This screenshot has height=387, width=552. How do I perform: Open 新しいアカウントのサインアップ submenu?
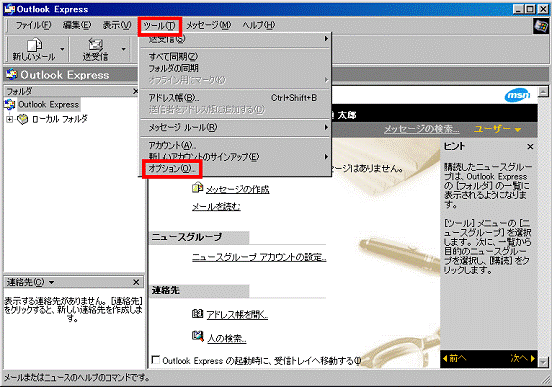235,157
